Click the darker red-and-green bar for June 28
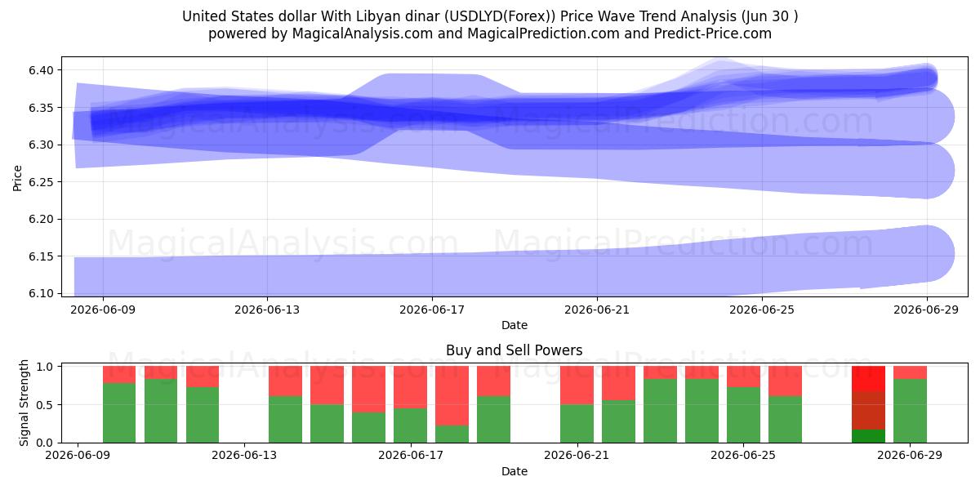 [x=868, y=404]
